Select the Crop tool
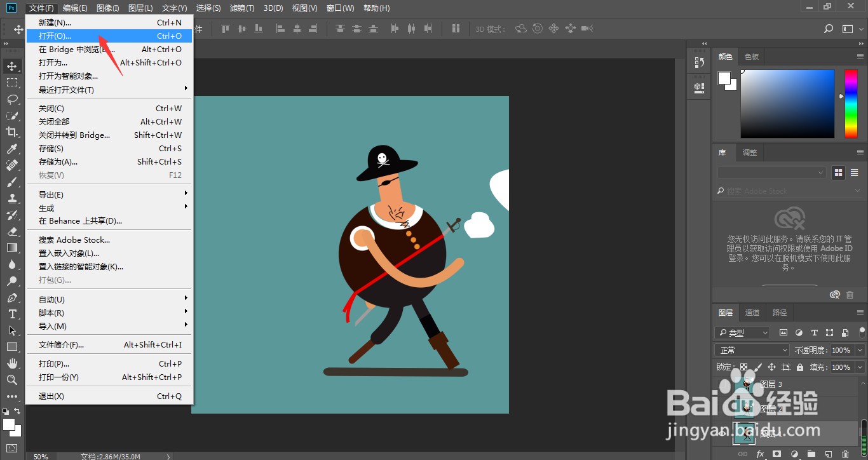 12,132
